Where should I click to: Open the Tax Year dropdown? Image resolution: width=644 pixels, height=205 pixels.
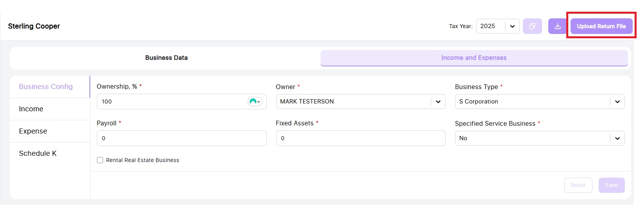coord(512,26)
